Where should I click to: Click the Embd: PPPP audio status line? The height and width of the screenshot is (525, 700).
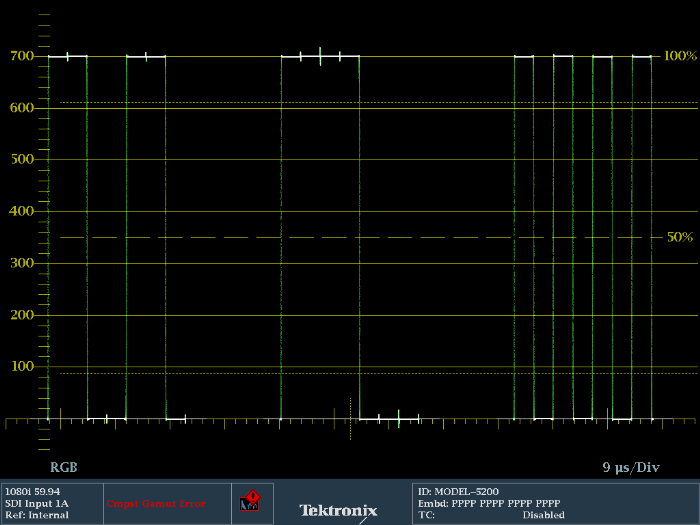[x=489, y=504]
